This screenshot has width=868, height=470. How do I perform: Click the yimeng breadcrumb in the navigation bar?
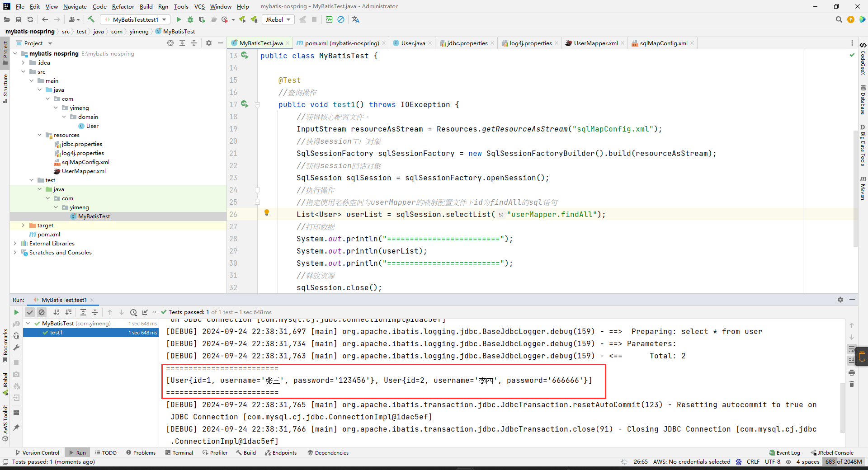[139, 31]
